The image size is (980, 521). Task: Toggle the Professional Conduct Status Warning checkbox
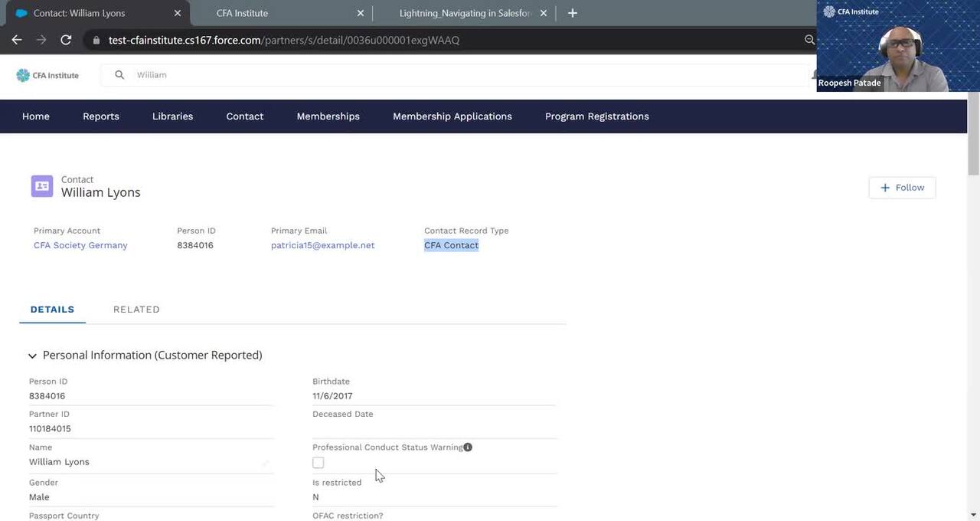(x=318, y=463)
